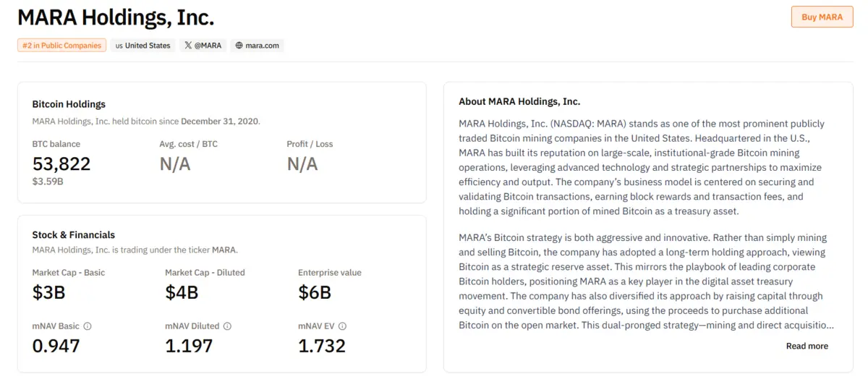Open the #2 in Public Companies badge
The width and height of the screenshot is (868, 390).
point(61,46)
